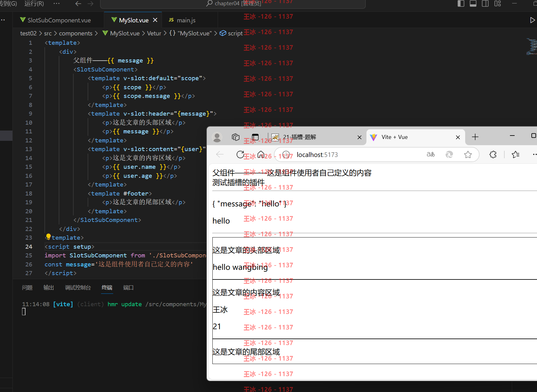
Task: Open the 端口 panel tab
Action: [128, 288]
